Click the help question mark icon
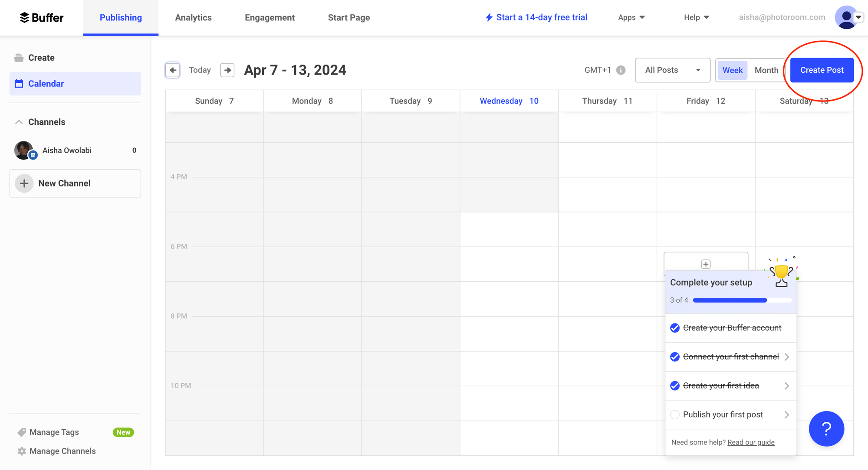 tap(826, 428)
